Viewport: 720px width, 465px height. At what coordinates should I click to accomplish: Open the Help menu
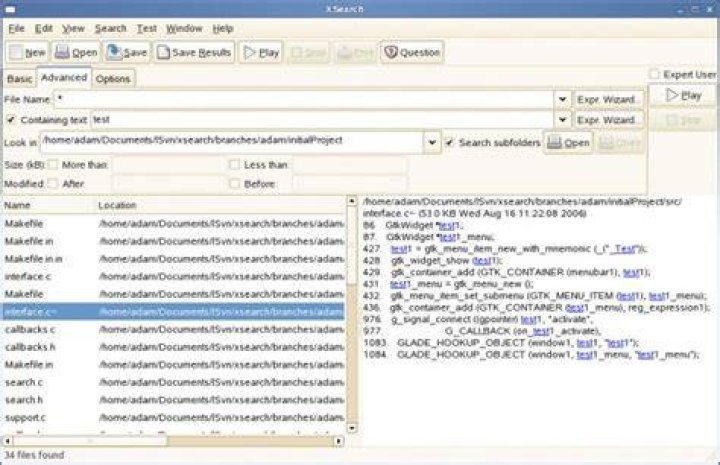click(x=223, y=28)
